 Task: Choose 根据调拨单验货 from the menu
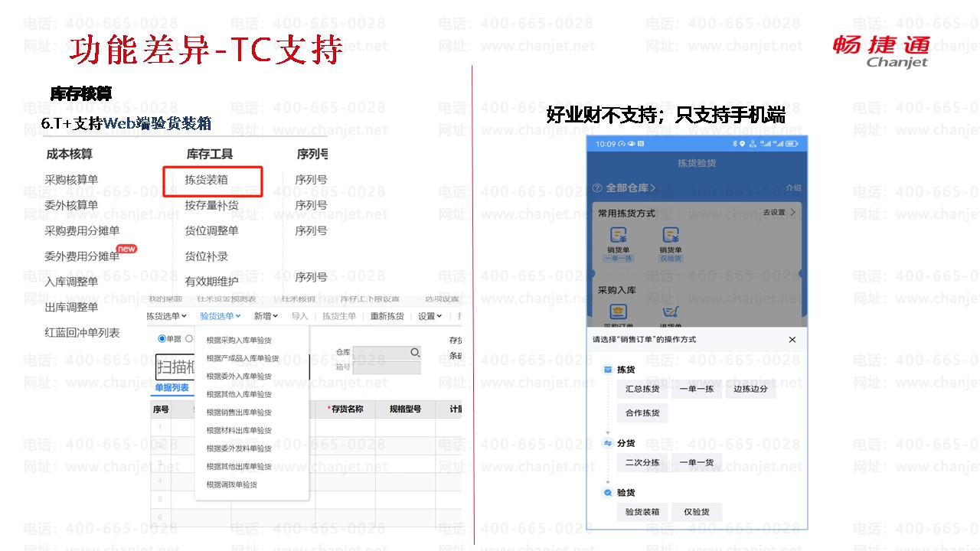[x=232, y=484]
